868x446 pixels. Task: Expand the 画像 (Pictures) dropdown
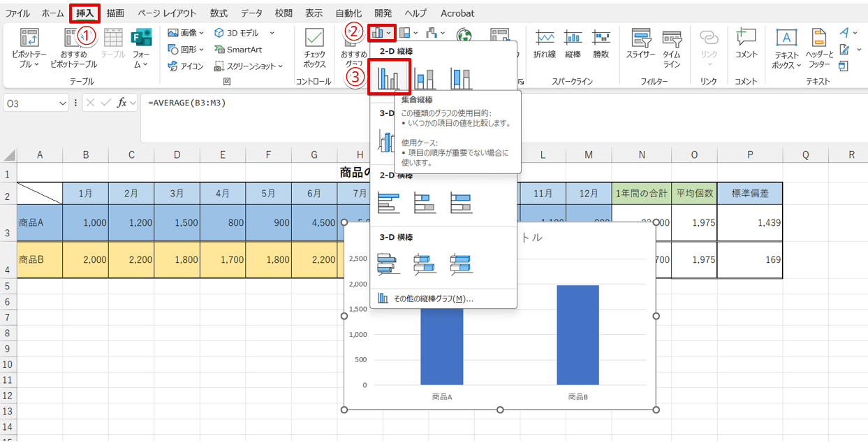click(186, 33)
